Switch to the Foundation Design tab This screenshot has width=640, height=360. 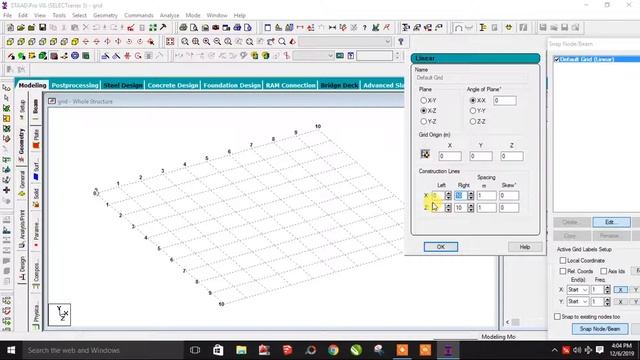tap(232, 85)
